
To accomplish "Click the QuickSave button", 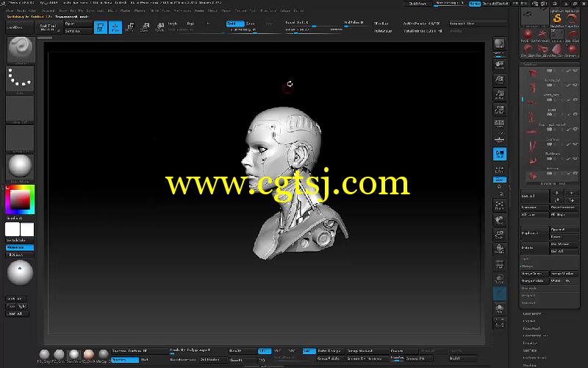I will [x=417, y=4].
